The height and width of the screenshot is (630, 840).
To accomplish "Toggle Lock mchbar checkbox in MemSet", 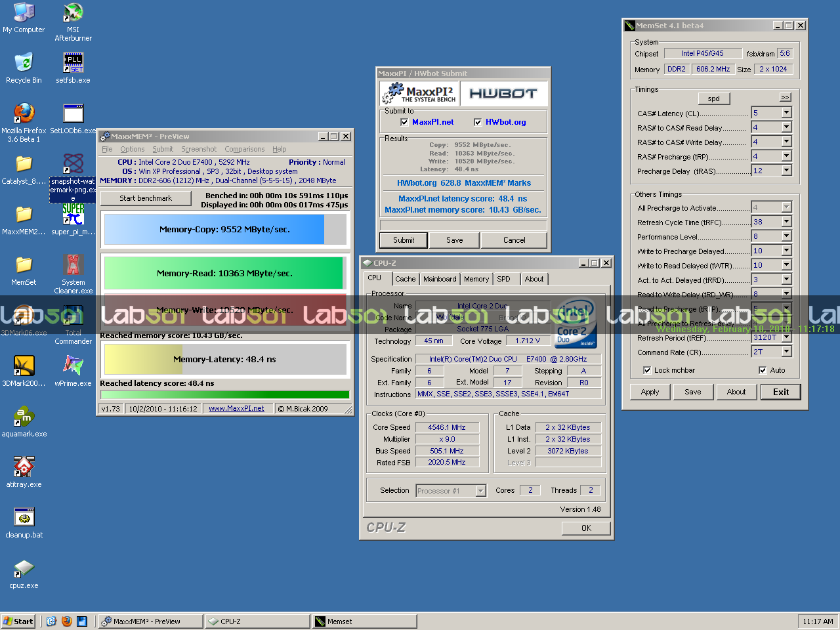I will pyautogui.click(x=647, y=370).
